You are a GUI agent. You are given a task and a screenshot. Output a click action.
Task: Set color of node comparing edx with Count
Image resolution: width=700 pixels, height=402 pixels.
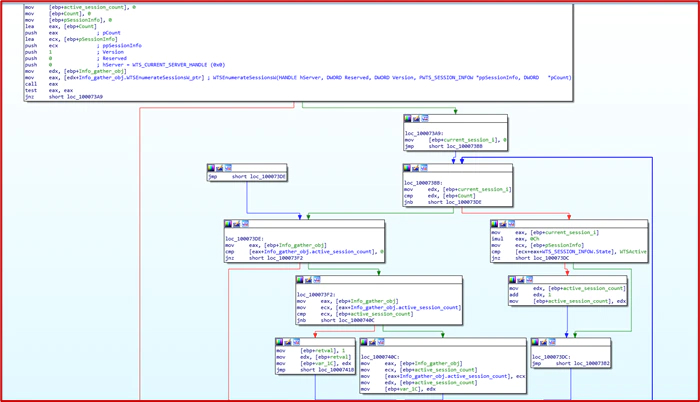click(407, 168)
